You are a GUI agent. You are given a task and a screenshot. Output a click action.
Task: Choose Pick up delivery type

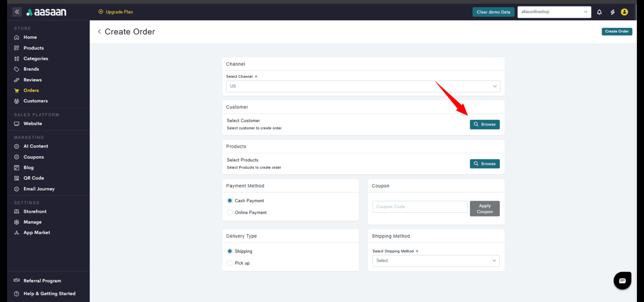[230, 263]
